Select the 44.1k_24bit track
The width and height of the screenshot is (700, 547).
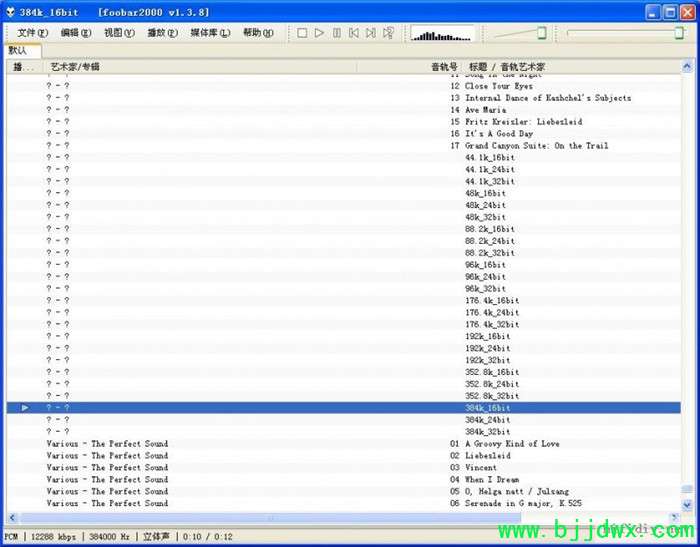click(x=344, y=169)
